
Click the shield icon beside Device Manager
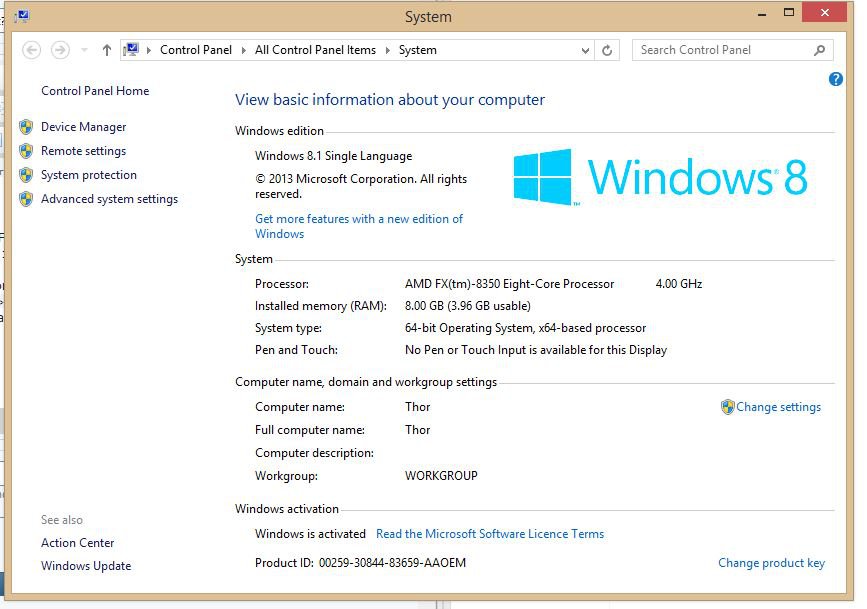click(x=26, y=127)
